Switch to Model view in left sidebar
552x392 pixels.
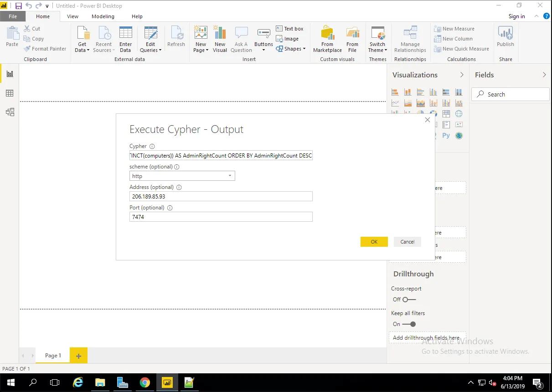(x=10, y=112)
